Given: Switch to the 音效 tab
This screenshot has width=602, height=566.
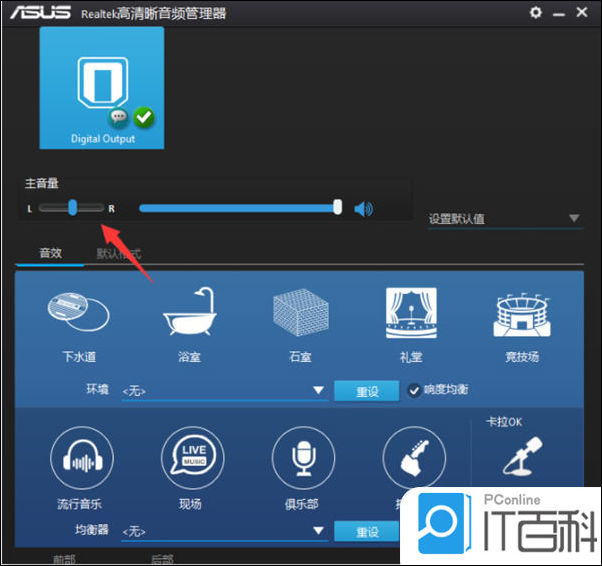Looking at the screenshot, I should coord(50,253).
